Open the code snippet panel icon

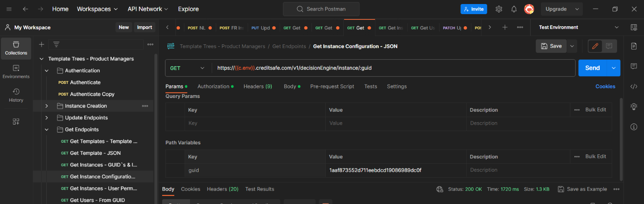click(x=634, y=86)
